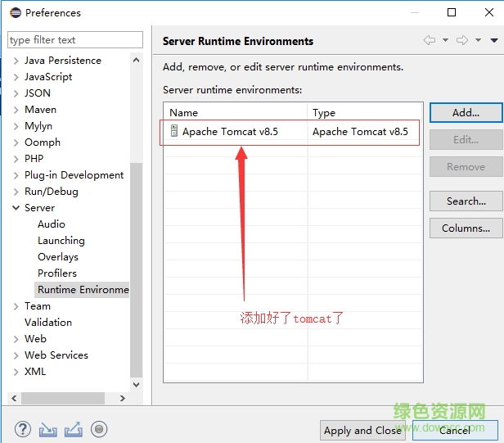Image resolution: width=504 pixels, height=443 pixels.
Task: Click the forward navigation arrow
Action: click(461, 40)
